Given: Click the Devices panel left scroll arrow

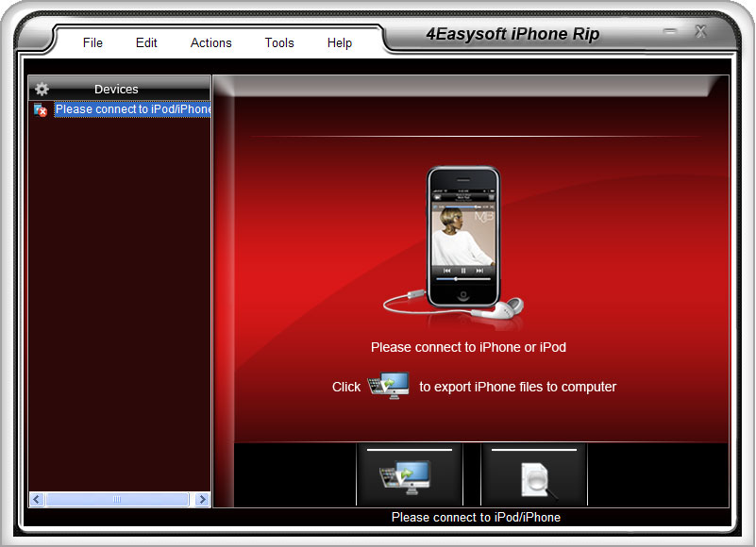Looking at the screenshot, I should pos(37,499).
